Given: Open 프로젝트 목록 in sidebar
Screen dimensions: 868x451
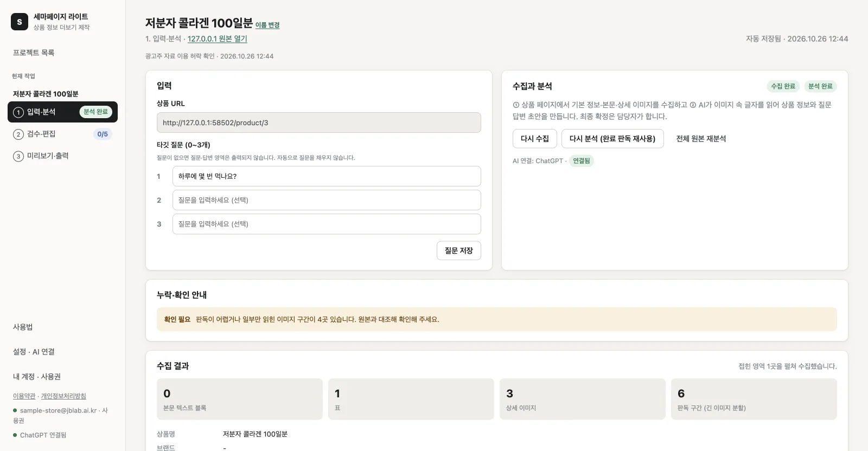Looking at the screenshot, I should pyautogui.click(x=34, y=53).
